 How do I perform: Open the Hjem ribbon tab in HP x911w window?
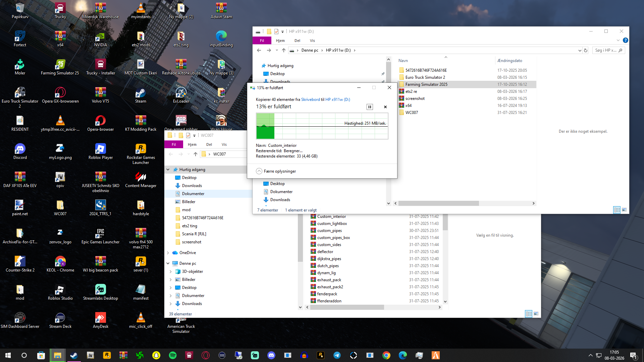tap(280, 41)
